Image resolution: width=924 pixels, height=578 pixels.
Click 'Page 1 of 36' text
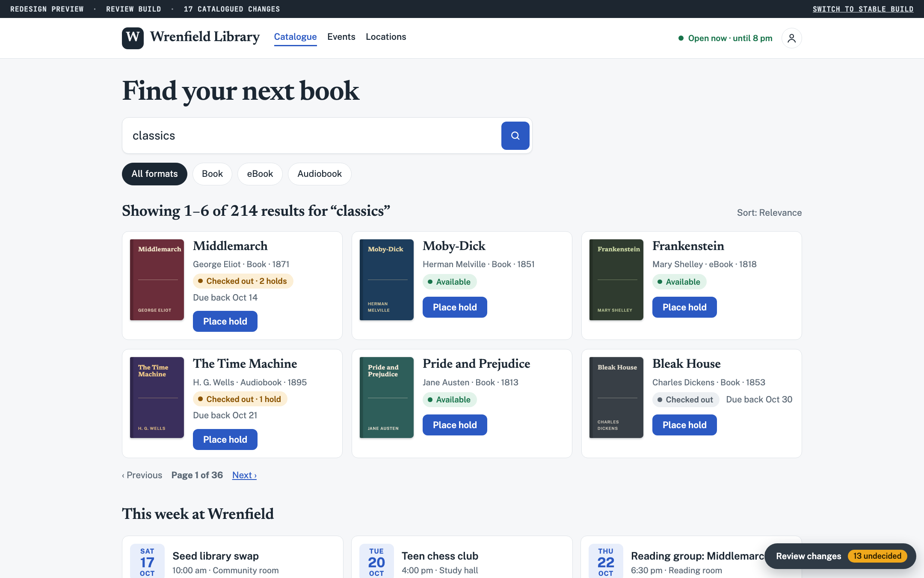(197, 475)
